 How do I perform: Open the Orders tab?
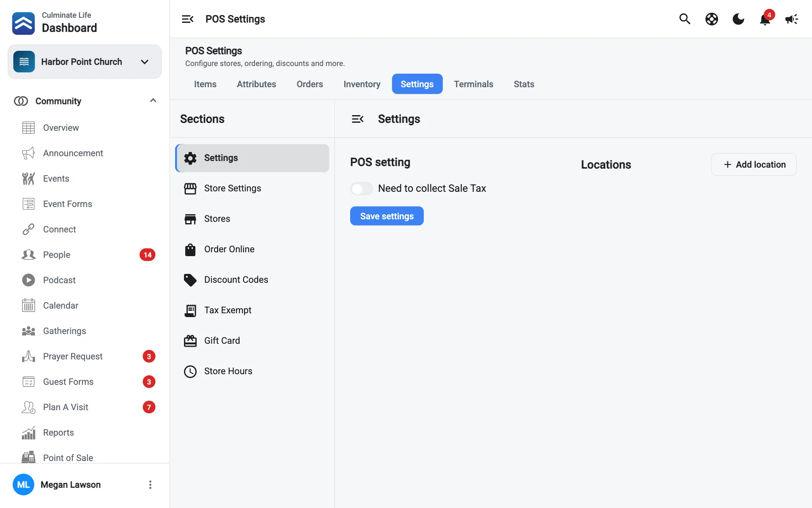(x=310, y=84)
